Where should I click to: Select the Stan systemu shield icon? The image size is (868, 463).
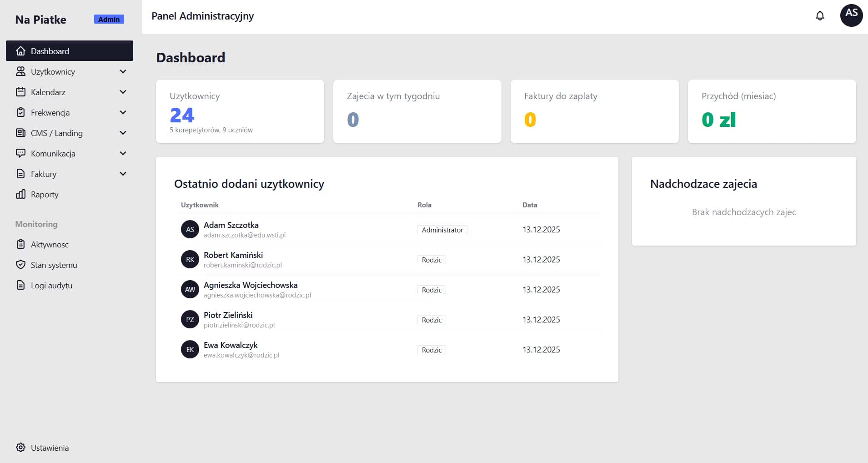20,265
